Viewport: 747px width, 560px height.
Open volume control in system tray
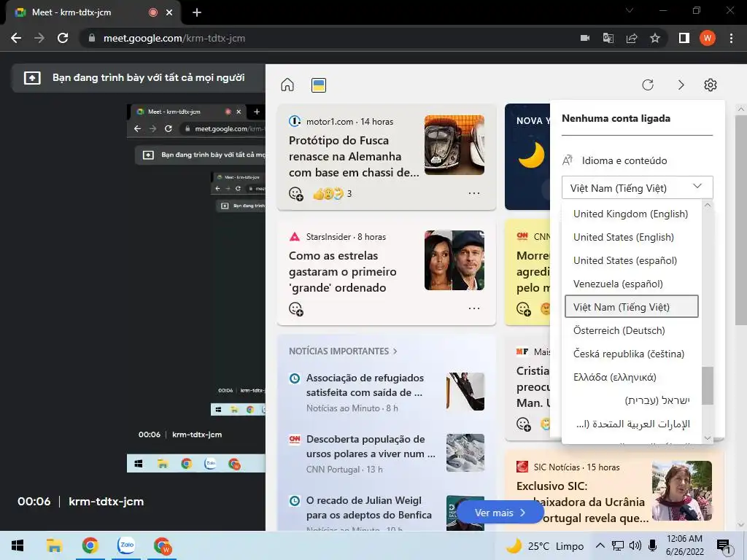coord(635,545)
